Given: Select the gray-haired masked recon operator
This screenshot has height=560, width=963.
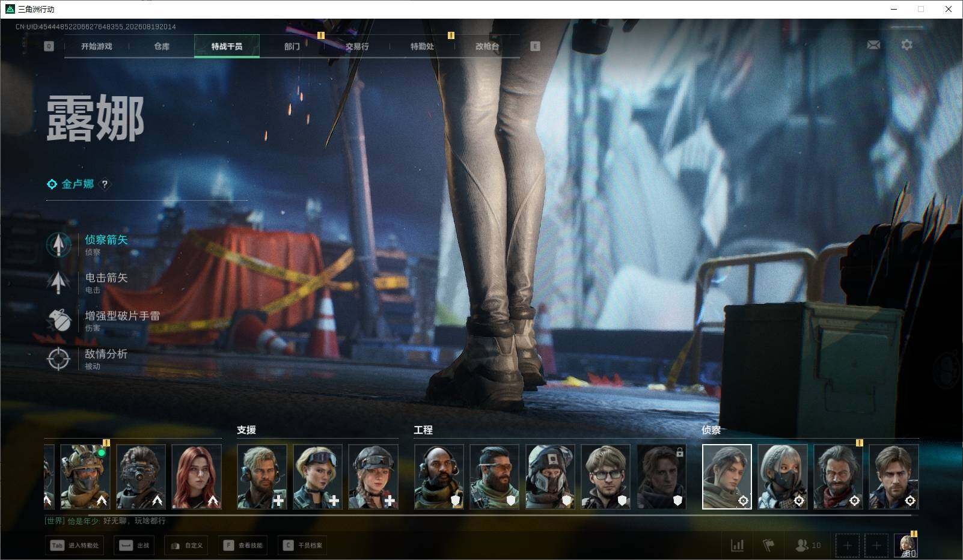Looking at the screenshot, I should (x=783, y=476).
